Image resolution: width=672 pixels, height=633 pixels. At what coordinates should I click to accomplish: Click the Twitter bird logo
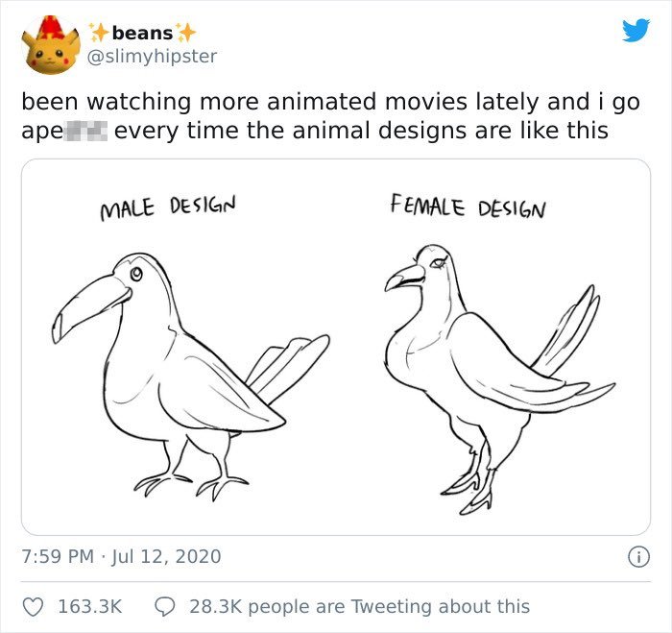pyautogui.click(x=635, y=31)
